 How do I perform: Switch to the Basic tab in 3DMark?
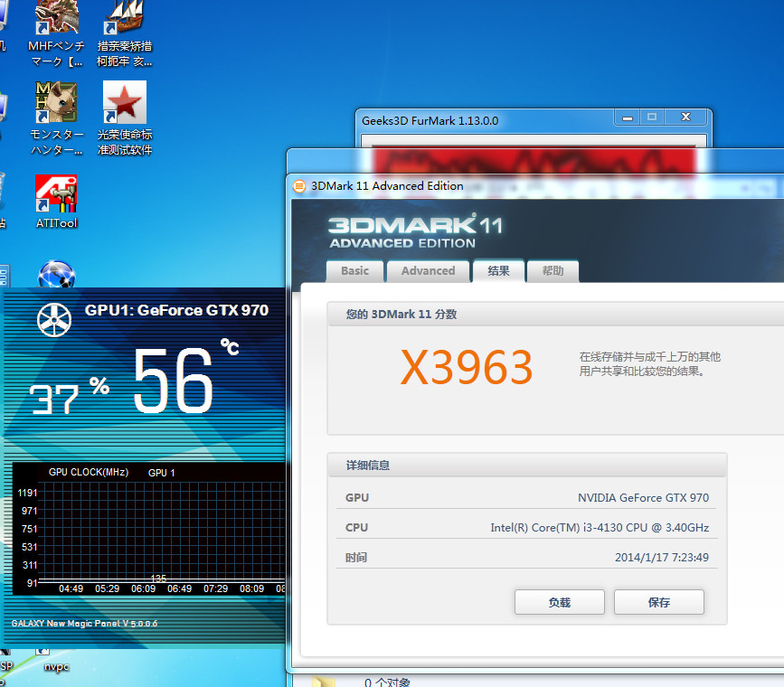pyautogui.click(x=354, y=270)
